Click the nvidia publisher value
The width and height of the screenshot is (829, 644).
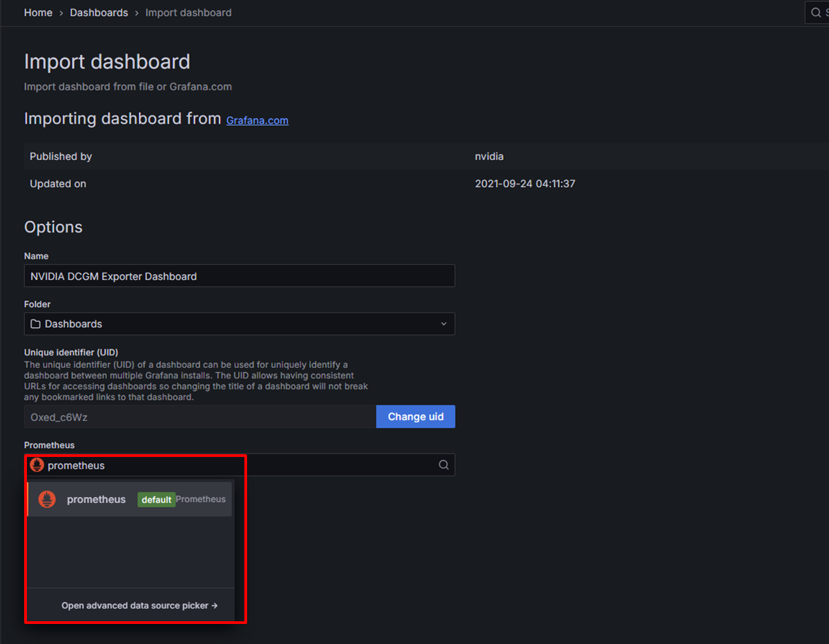[x=489, y=157]
